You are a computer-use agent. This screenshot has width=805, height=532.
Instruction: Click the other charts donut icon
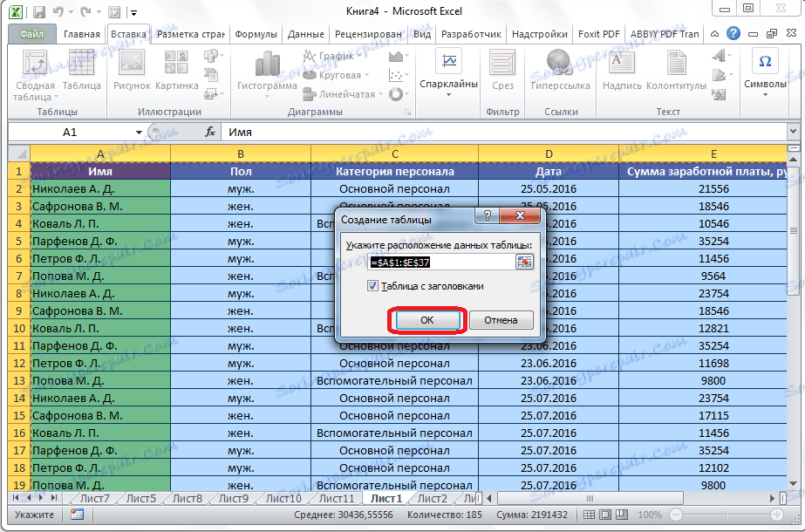tap(395, 94)
